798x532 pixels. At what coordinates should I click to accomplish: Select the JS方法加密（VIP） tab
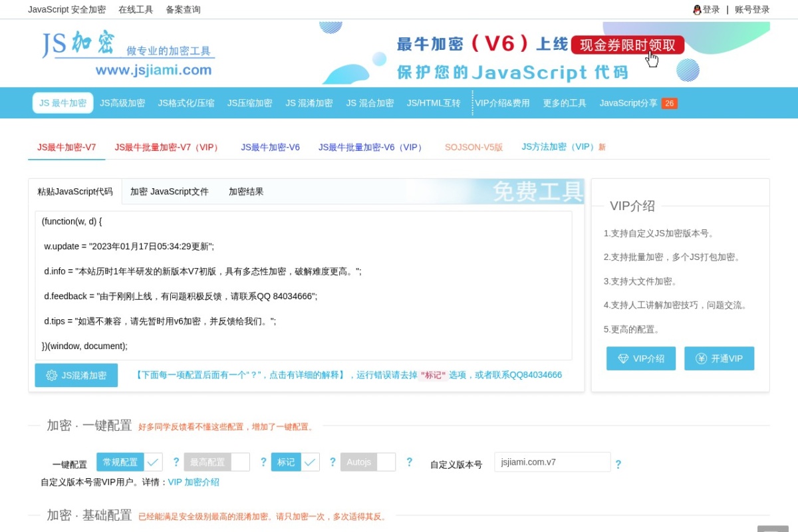pos(563,147)
